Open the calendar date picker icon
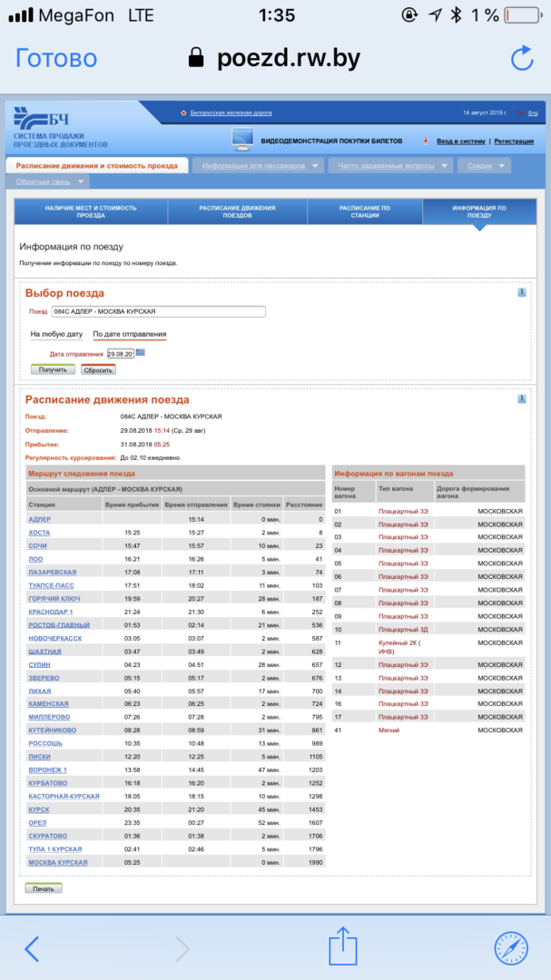 141,352
